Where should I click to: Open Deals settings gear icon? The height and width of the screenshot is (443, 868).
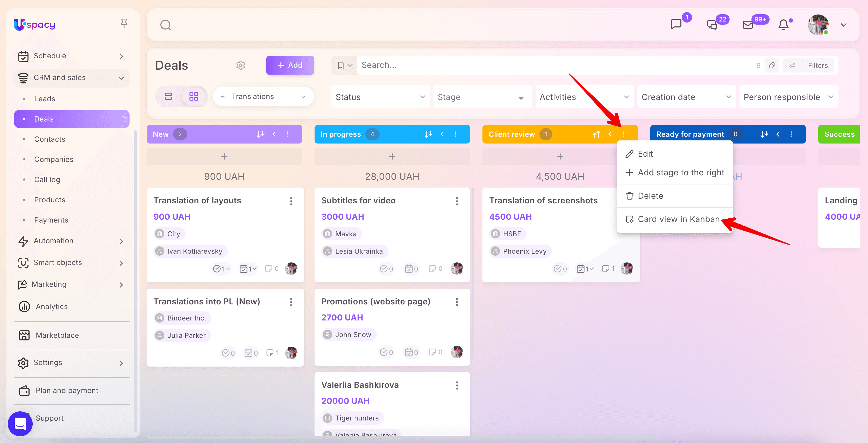click(241, 65)
